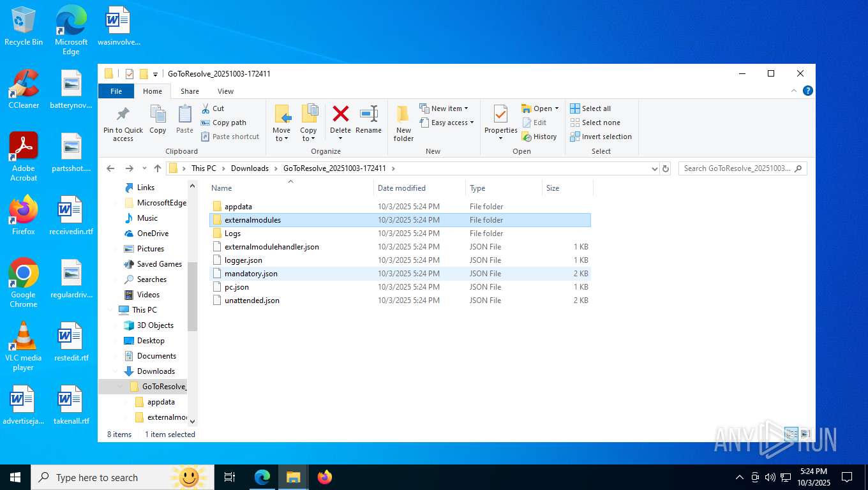
Task: Cut the selected item
Action: point(213,108)
